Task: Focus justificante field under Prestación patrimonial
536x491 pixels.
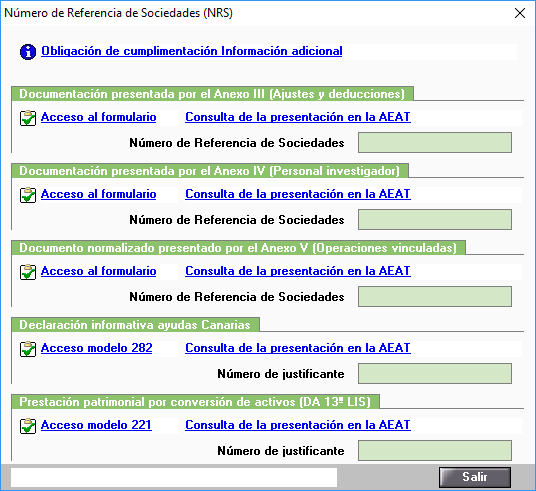Action: point(435,450)
